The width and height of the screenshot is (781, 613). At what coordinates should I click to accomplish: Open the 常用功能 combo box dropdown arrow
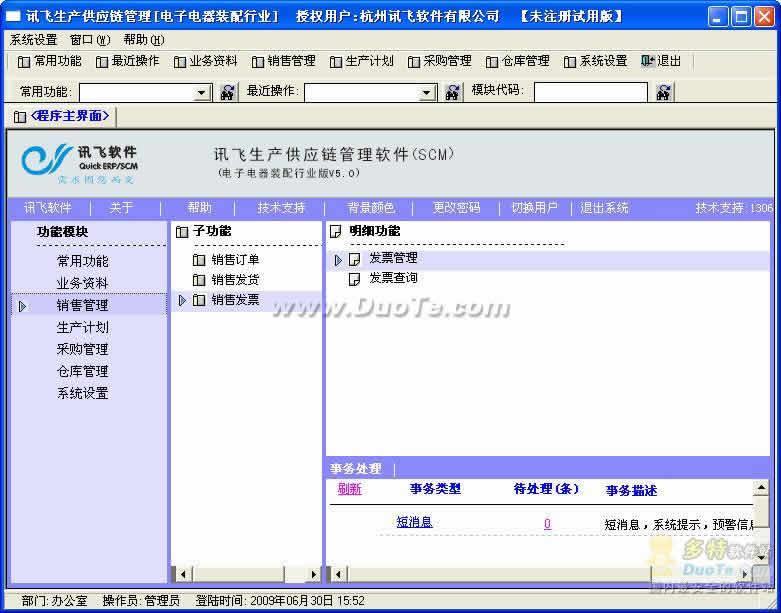coord(201,93)
